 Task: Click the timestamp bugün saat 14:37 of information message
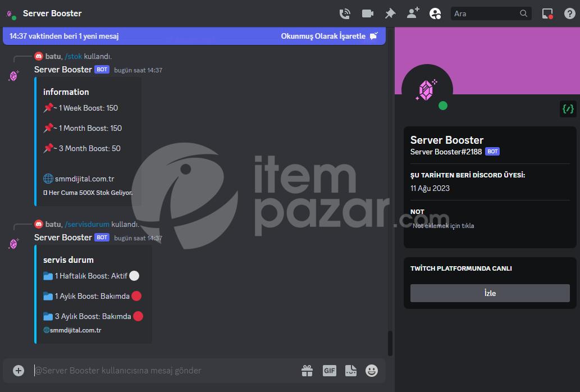138,70
